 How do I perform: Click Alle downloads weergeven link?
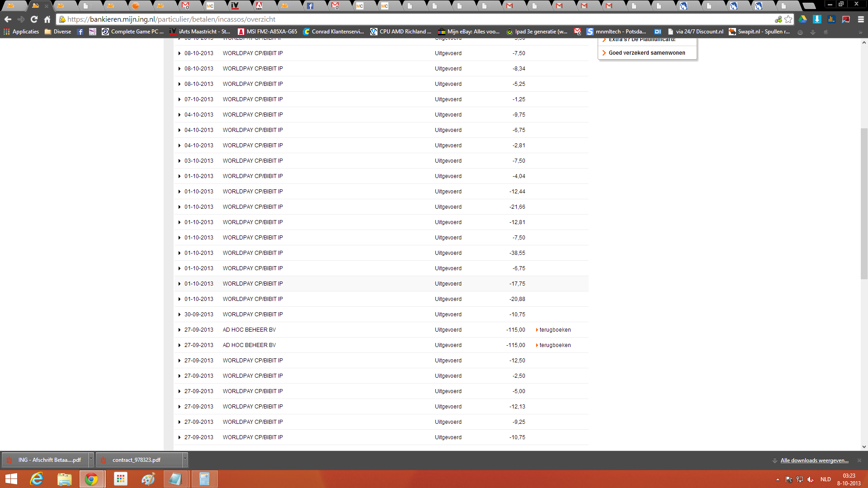pos(814,460)
